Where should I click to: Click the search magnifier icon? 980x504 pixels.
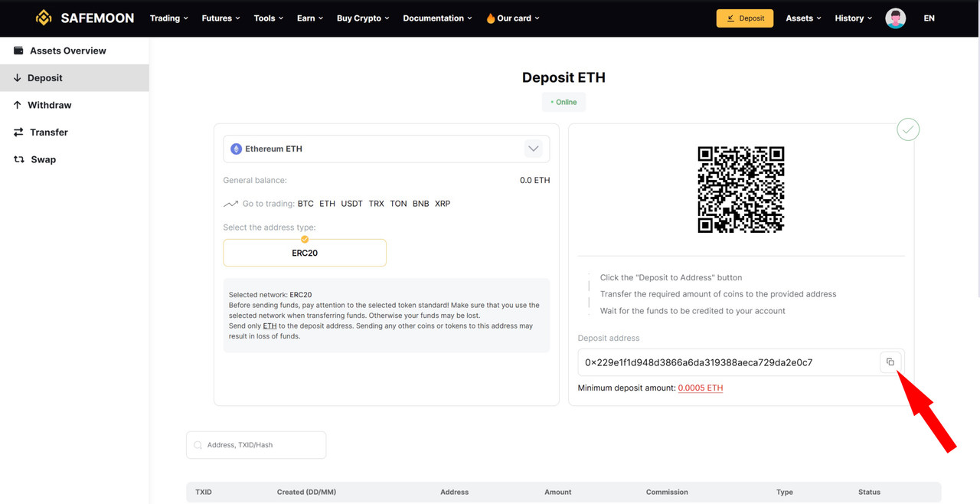tap(198, 445)
